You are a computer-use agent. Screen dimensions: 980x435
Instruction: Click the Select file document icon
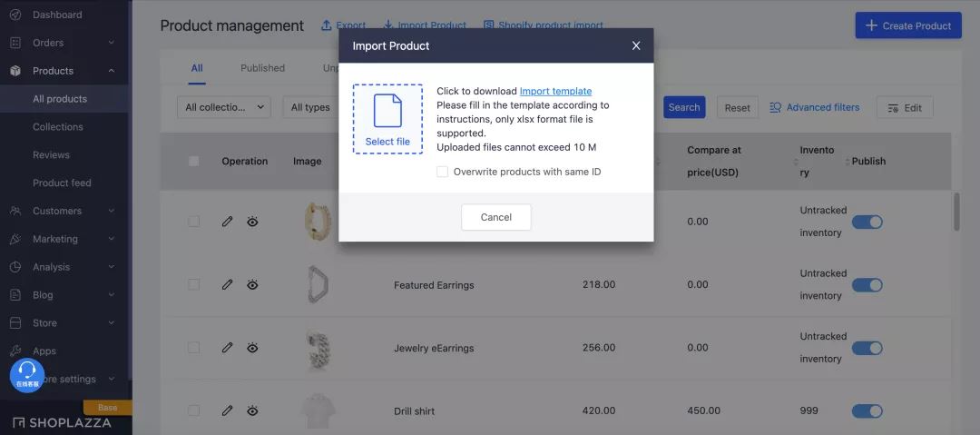click(x=387, y=111)
